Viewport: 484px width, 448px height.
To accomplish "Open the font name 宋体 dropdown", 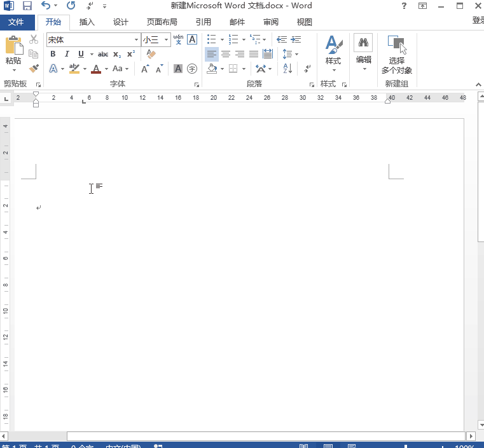I will tap(136, 40).
